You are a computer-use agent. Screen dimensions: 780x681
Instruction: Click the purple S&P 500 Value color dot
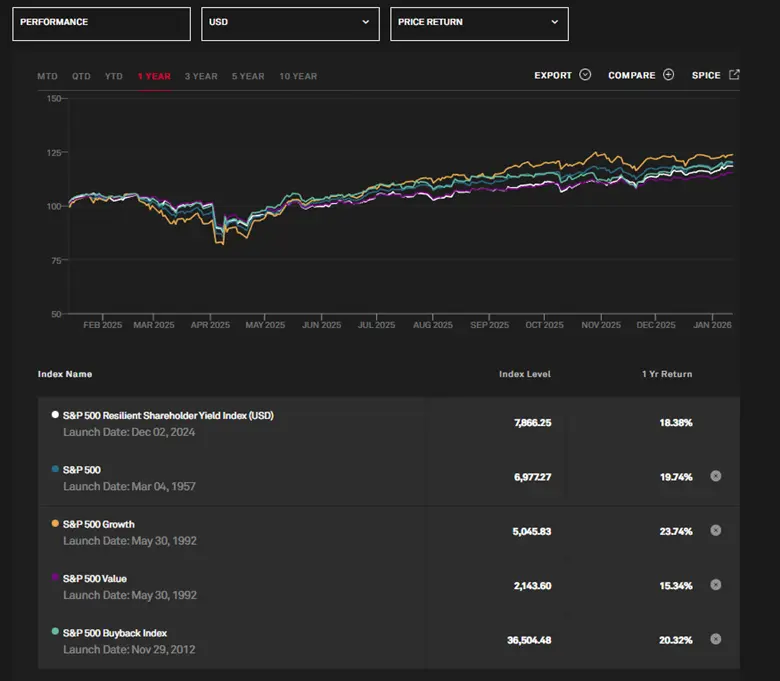pos(54,578)
